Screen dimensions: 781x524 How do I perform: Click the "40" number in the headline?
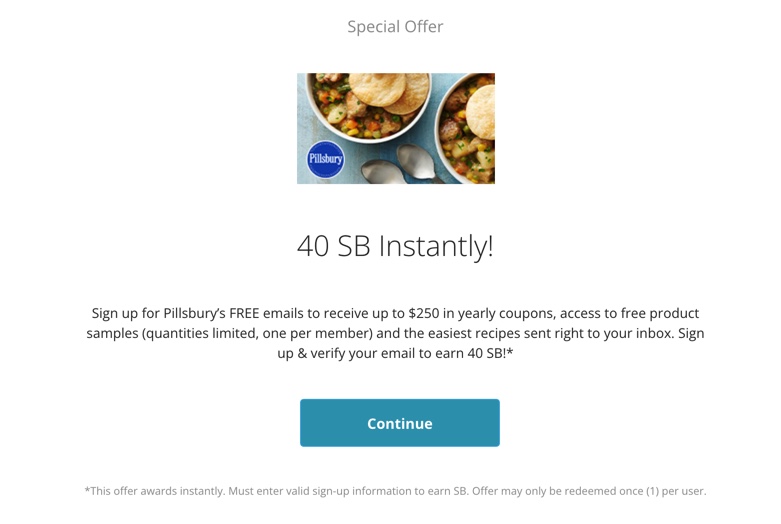click(313, 246)
